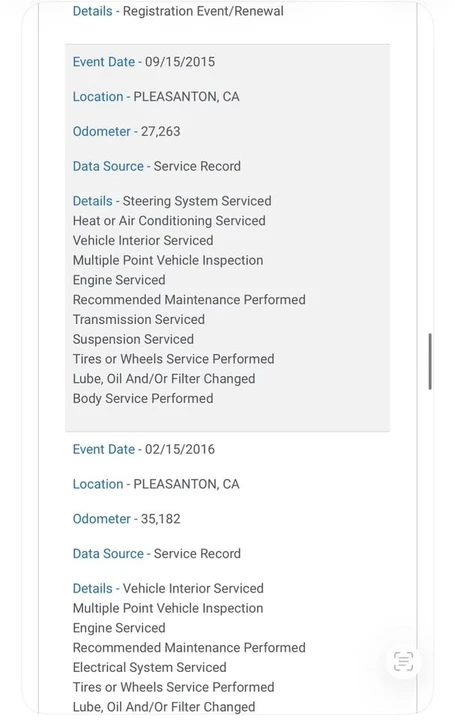455x720 pixels.
Task: Click Location label for first Pleasanton record
Action: click(98, 97)
